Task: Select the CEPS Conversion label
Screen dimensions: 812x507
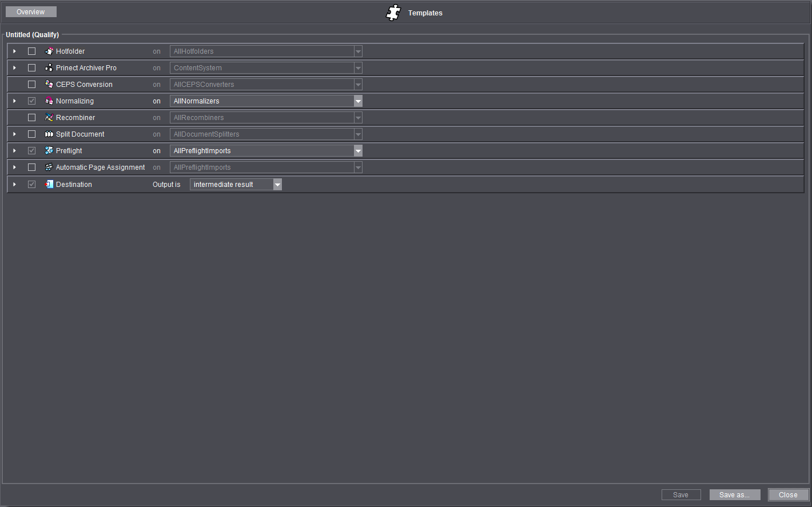Action: (84, 85)
